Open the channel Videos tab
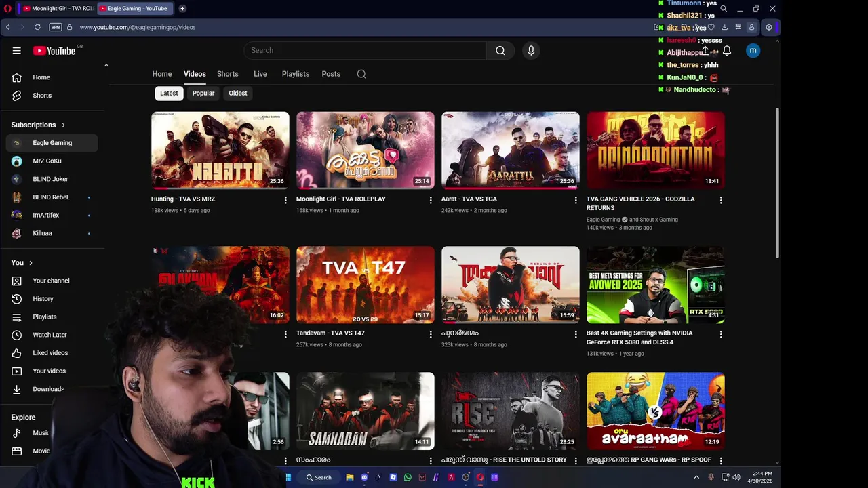Viewport: 868px width, 488px height. [x=195, y=74]
